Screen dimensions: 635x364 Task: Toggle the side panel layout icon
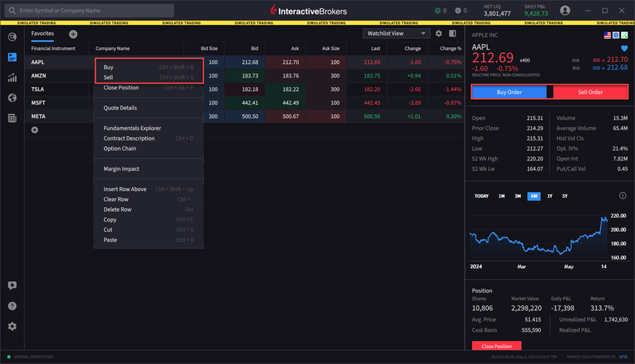pos(453,33)
